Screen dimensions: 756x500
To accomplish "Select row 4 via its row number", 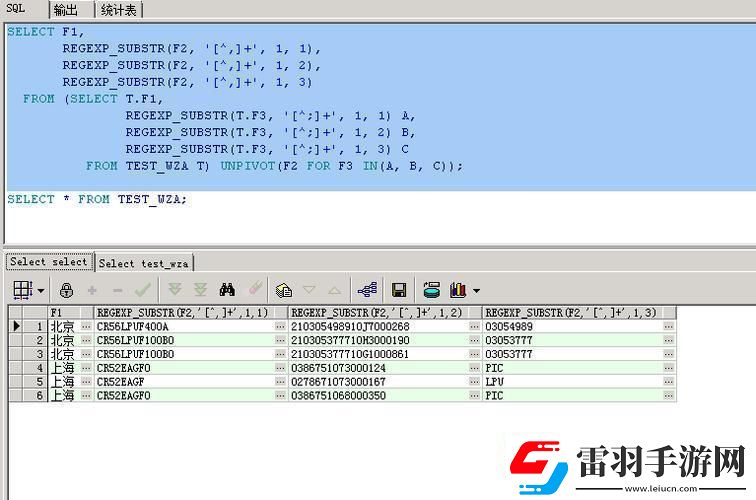I will click(x=39, y=368).
